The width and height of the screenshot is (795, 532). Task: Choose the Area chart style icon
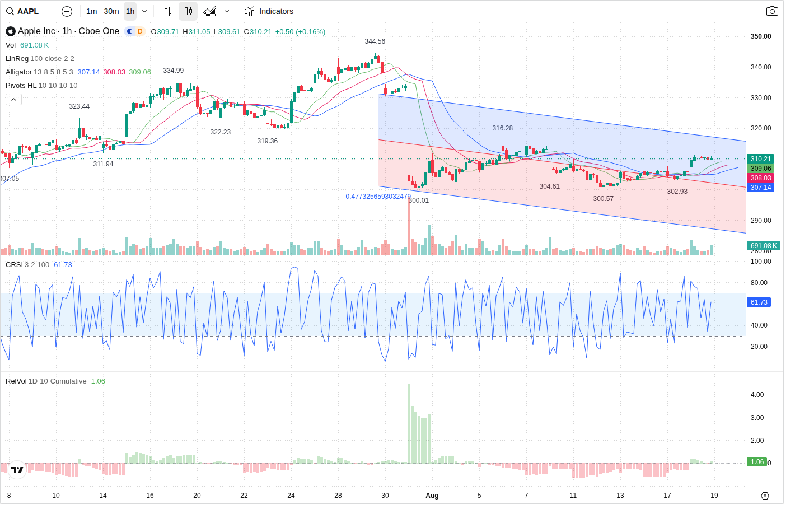coord(209,11)
